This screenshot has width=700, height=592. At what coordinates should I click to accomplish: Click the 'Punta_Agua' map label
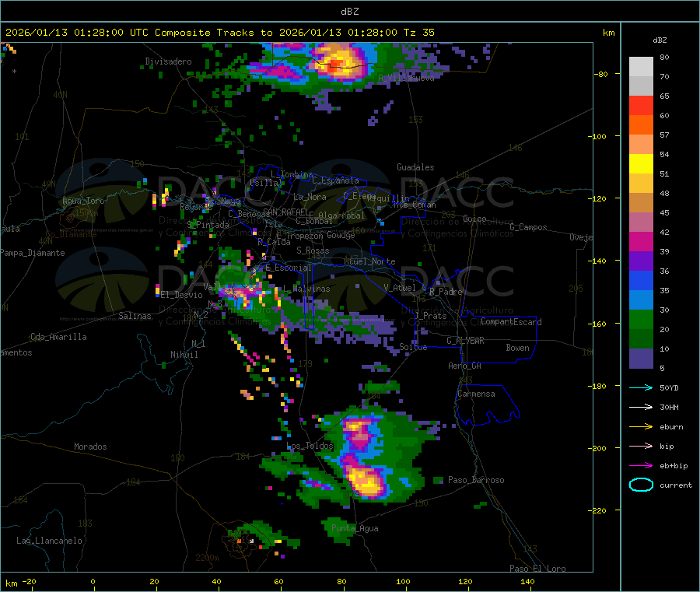[355, 528]
